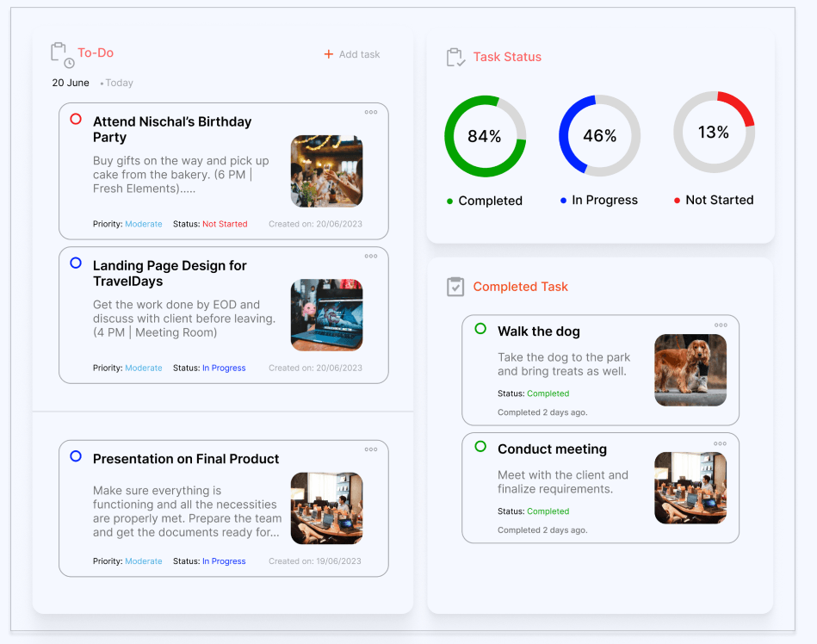The width and height of the screenshot is (817, 644).
Task: Click the Add task button
Action: pyautogui.click(x=352, y=54)
